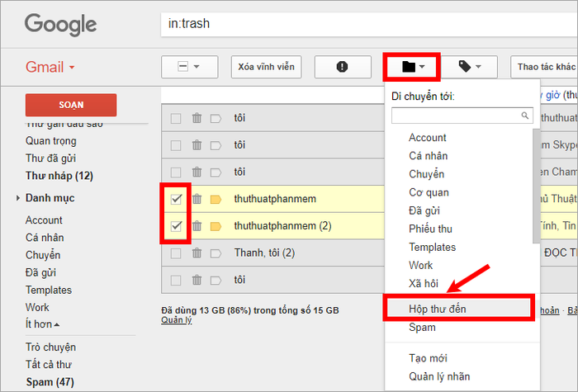Open the select-all checkbox dropdown
The height and width of the screenshot is (392, 578).
coord(189,67)
